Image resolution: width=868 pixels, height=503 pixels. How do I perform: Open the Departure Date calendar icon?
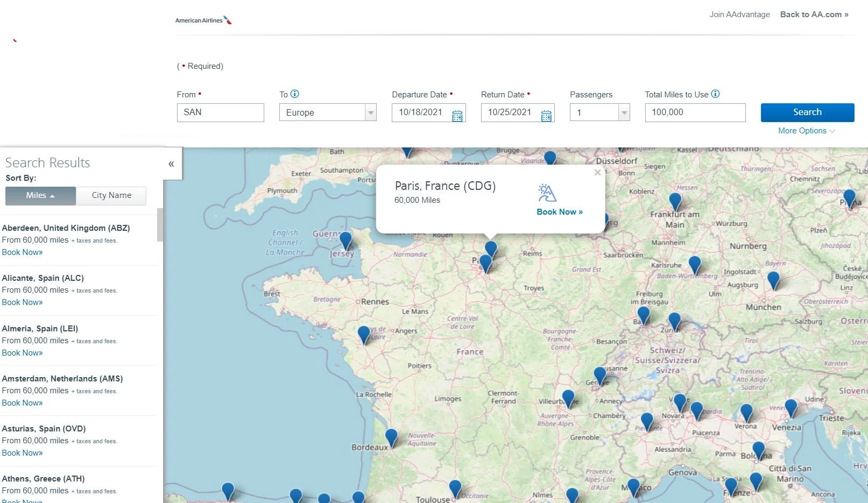(x=457, y=116)
